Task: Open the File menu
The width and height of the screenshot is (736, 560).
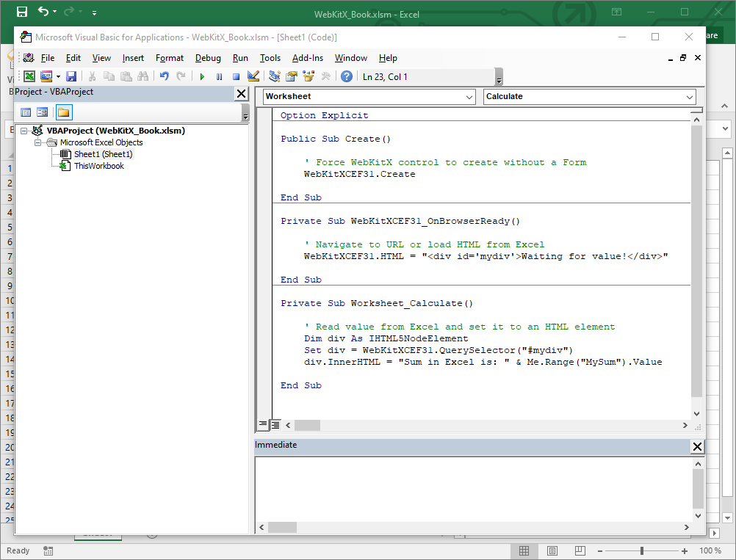Action: (48, 58)
